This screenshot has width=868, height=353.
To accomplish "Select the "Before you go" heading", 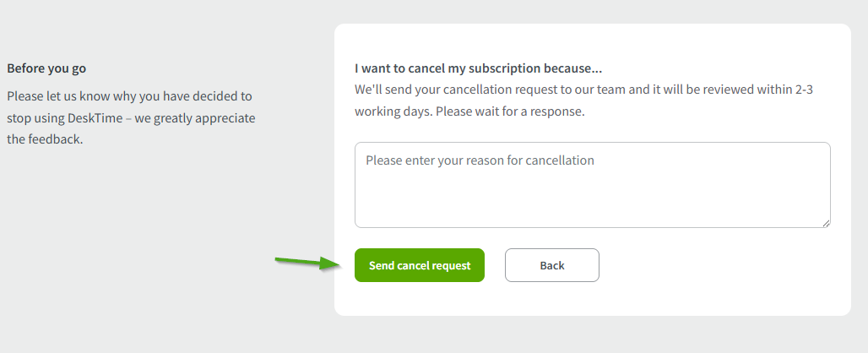I will tap(46, 68).
